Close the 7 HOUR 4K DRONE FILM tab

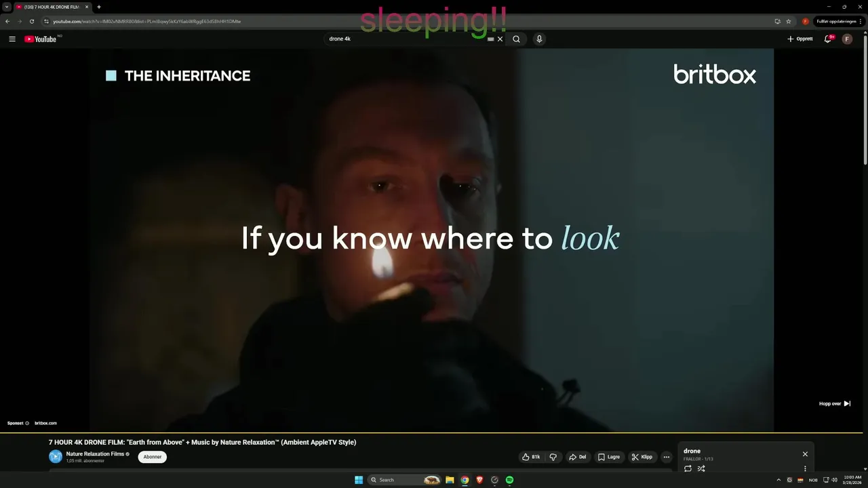[87, 7]
